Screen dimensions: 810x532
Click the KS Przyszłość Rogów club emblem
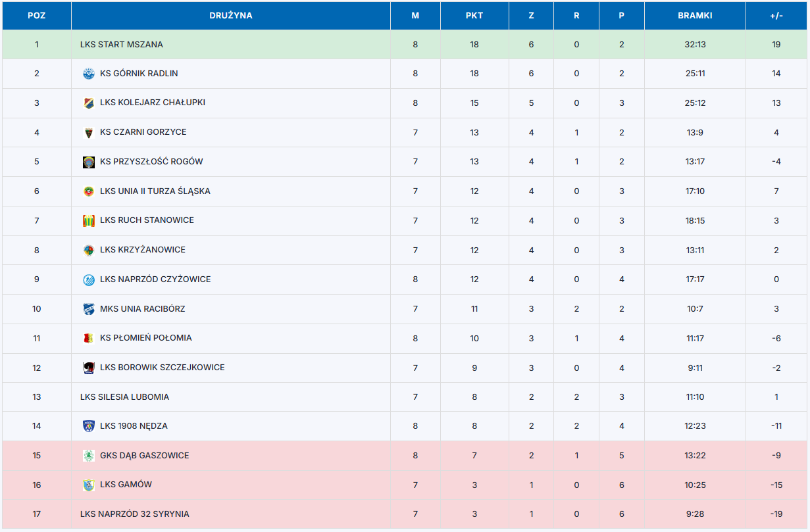(x=88, y=162)
